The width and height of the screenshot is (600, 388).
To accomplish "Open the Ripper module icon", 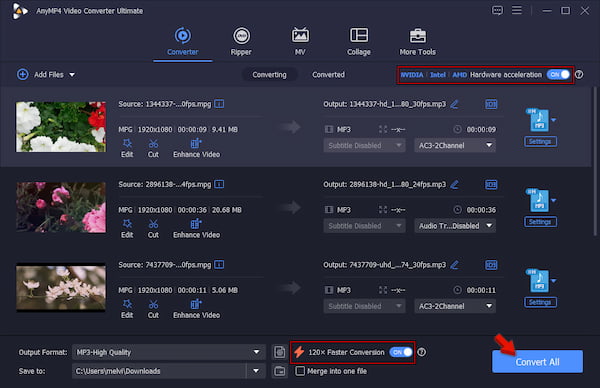I will (241, 36).
